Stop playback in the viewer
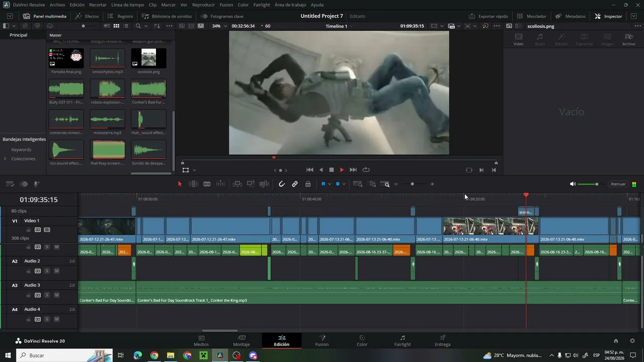644x362 pixels. tap(332, 170)
